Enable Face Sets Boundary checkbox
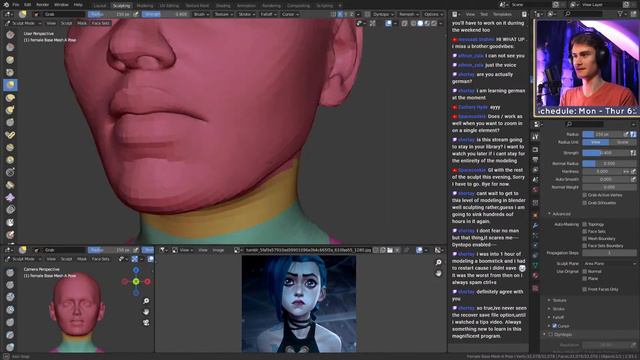Image resolution: width=640 pixels, height=360 pixels. (x=584, y=246)
